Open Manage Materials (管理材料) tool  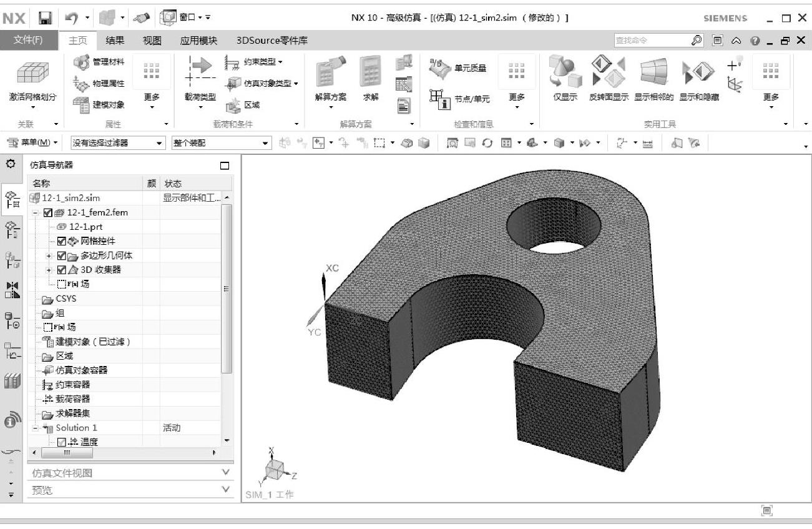(x=81, y=62)
